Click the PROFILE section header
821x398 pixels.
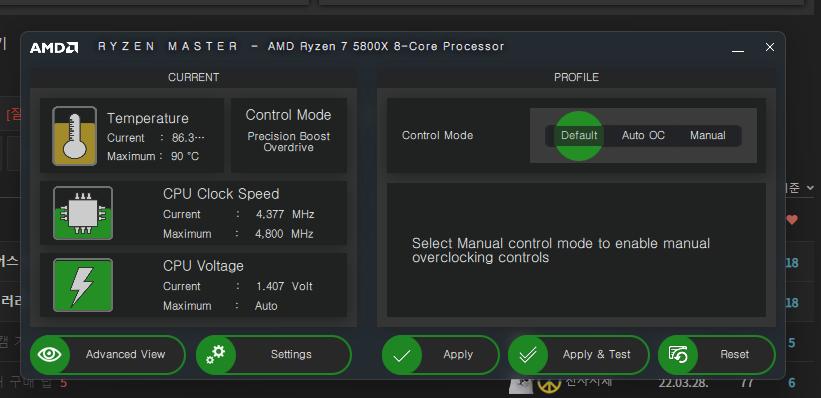[x=576, y=78]
